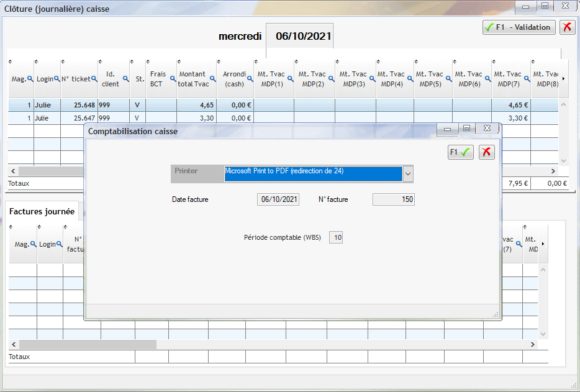Switch to the Factures journée tab

[42, 211]
